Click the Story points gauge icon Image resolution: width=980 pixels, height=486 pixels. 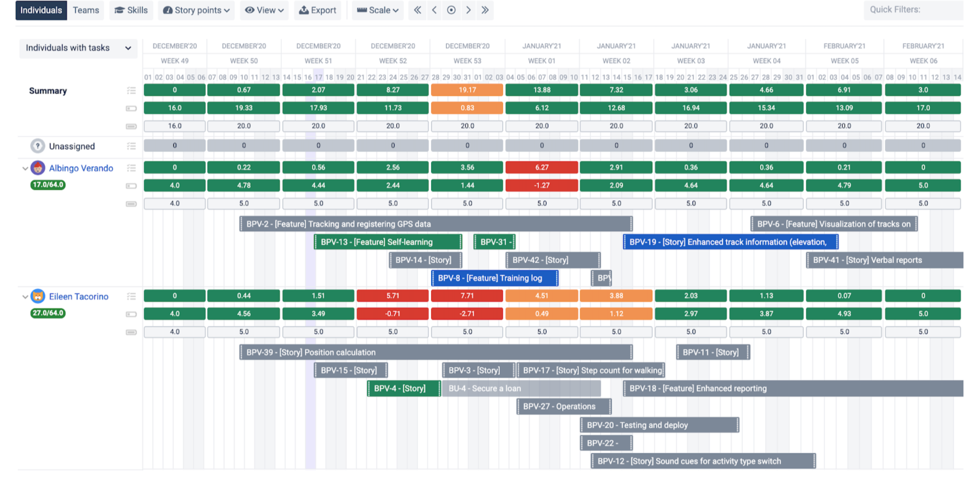coord(167,10)
